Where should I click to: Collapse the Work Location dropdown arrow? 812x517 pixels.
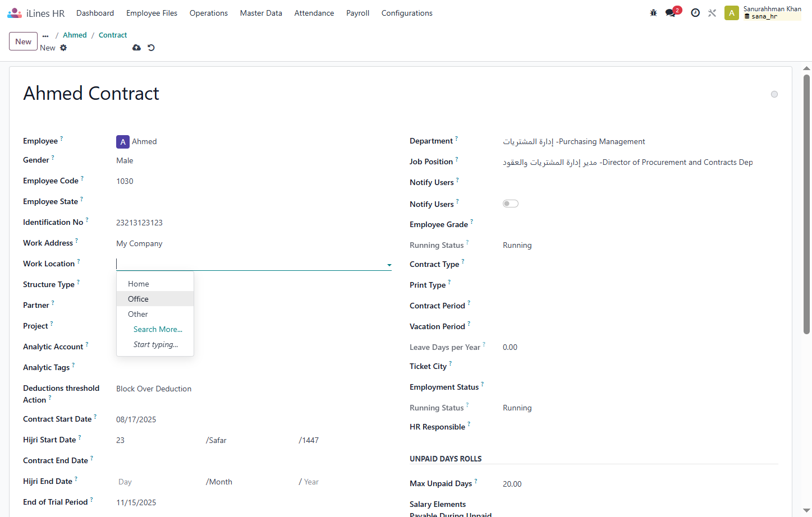click(389, 265)
